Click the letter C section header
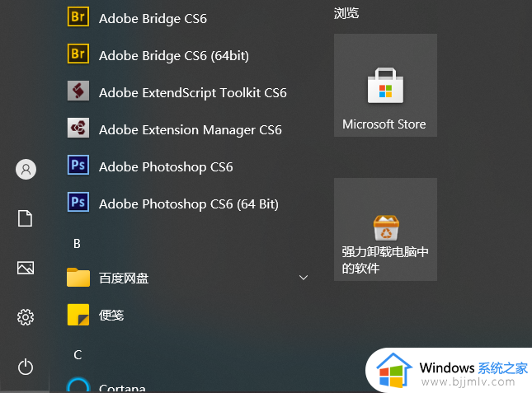Screen dimensions: 532x393 click(x=78, y=355)
